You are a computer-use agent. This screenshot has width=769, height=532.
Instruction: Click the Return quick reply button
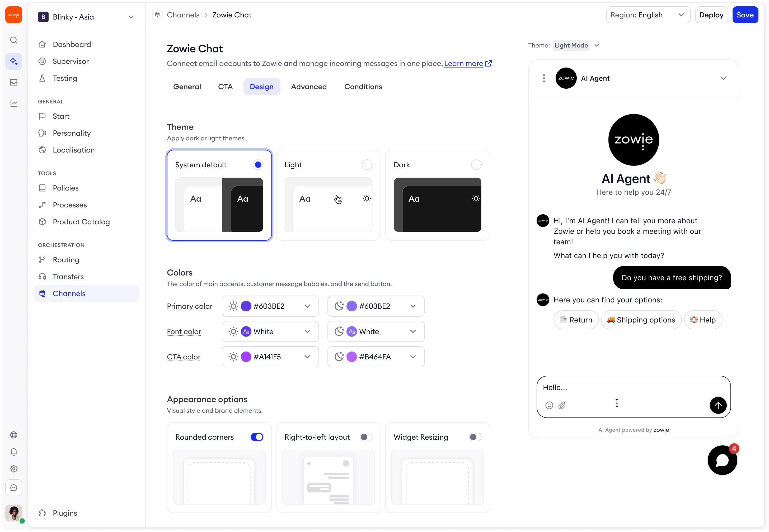(x=576, y=320)
